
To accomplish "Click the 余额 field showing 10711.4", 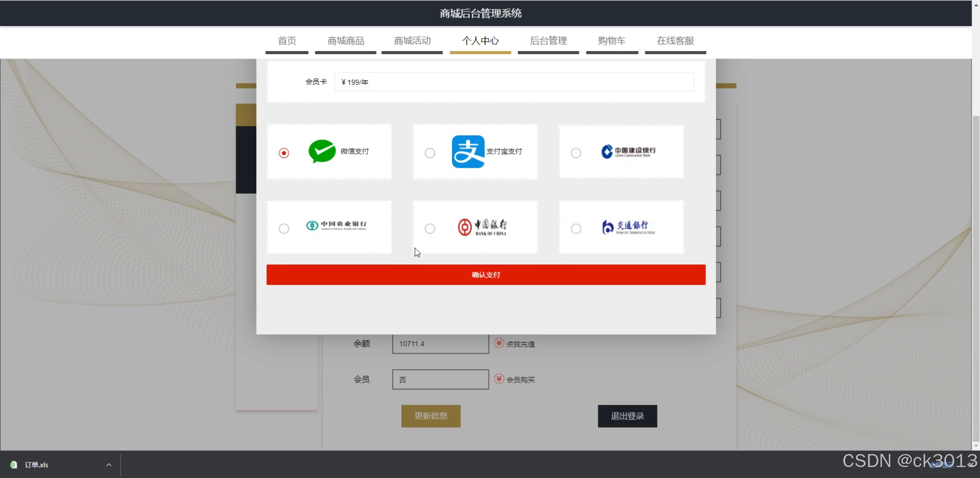I will [x=441, y=344].
